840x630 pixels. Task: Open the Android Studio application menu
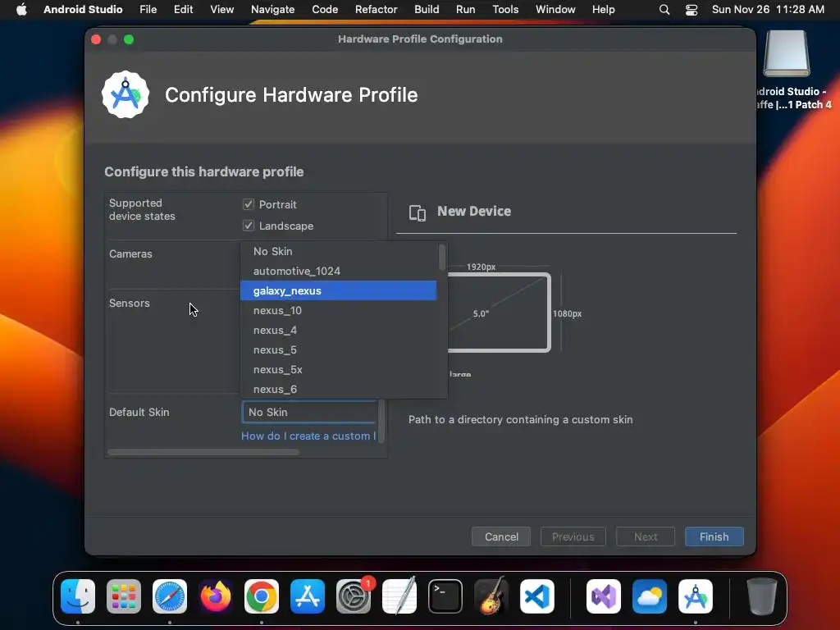[83, 9]
